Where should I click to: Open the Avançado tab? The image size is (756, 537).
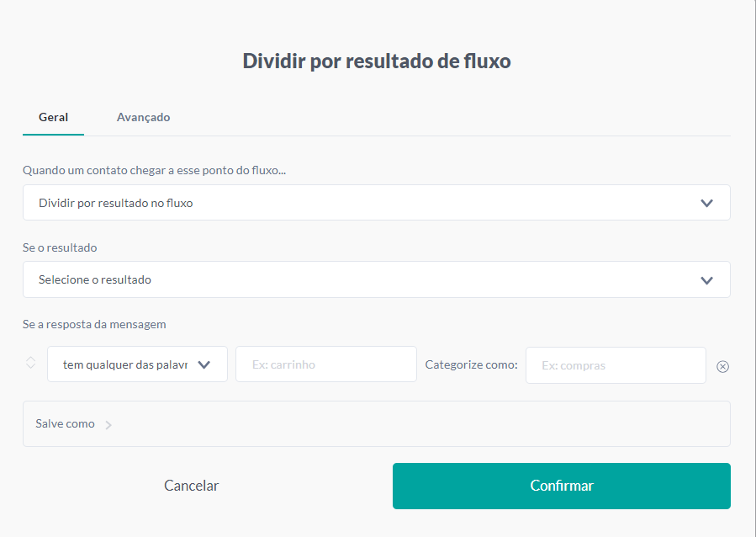[x=143, y=117]
